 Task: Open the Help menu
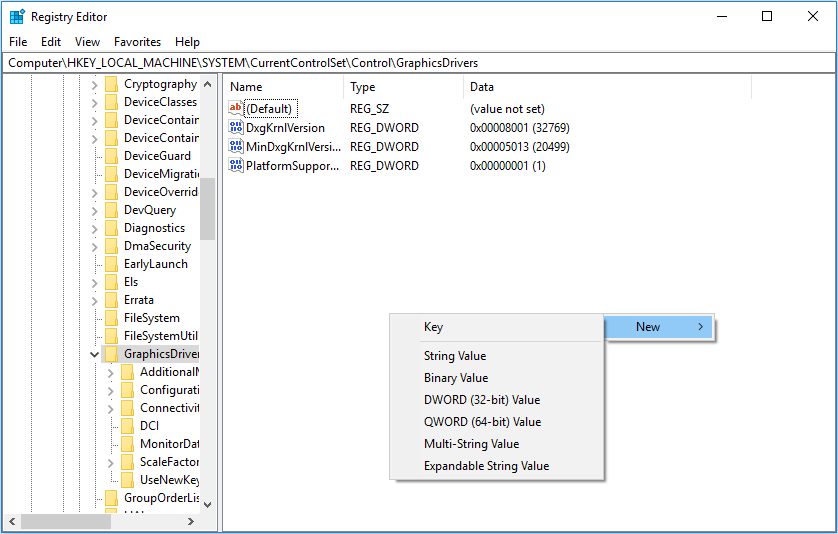pyautogui.click(x=187, y=42)
